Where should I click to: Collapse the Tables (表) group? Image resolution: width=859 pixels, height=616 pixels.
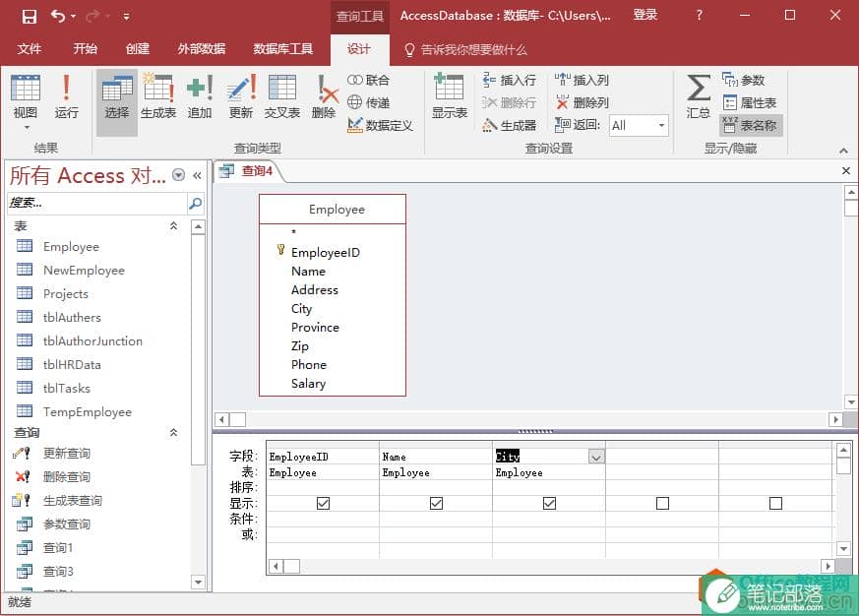point(173,225)
